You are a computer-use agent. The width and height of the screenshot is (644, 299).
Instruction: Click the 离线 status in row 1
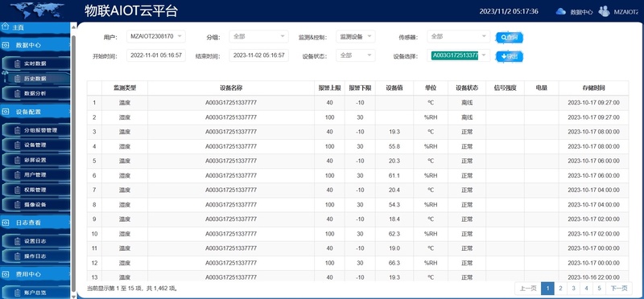click(x=467, y=103)
